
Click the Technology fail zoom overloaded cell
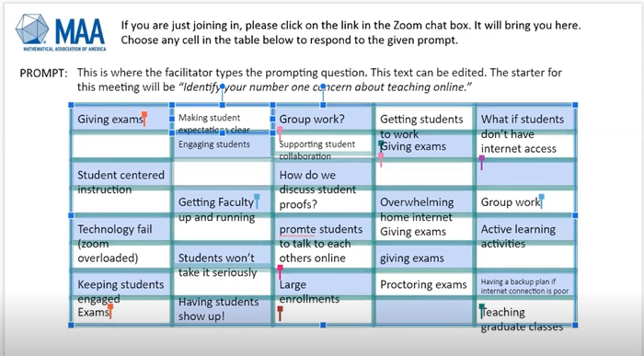tap(121, 244)
